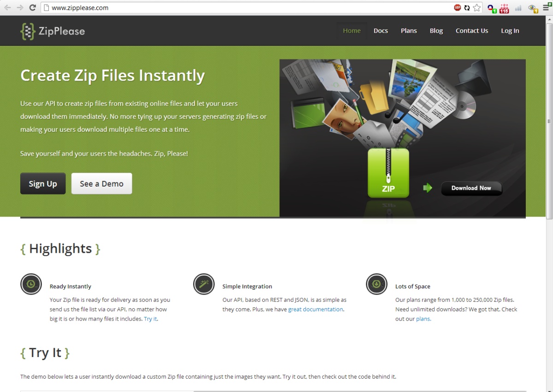553x392 pixels.
Task: Click the Sign Up button
Action: coord(43,183)
